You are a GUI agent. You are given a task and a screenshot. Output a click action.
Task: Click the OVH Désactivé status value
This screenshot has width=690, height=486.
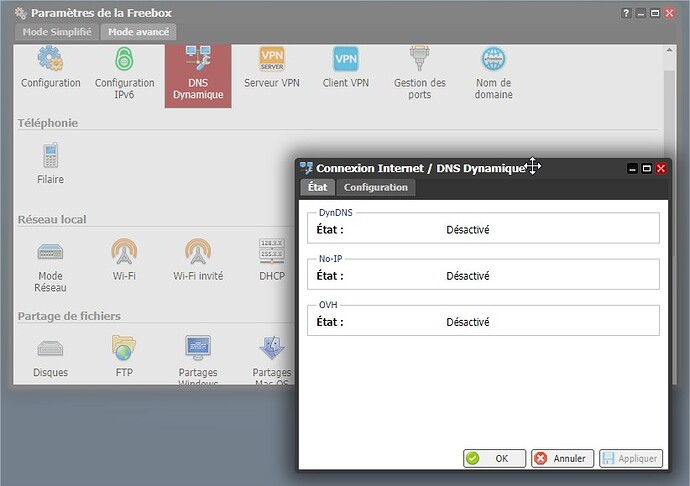tap(468, 322)
